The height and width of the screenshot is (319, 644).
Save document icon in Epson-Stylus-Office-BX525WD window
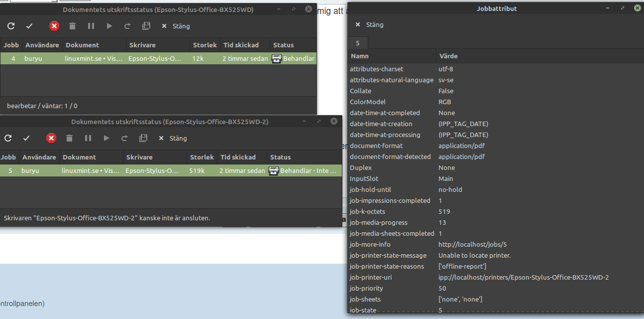[x=146, y=26]
